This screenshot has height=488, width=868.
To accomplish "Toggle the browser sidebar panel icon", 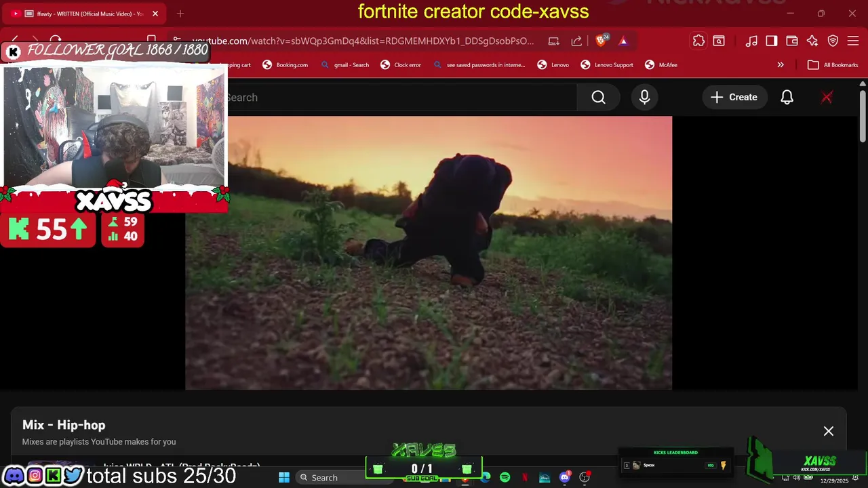I will [x=772, y=41].
